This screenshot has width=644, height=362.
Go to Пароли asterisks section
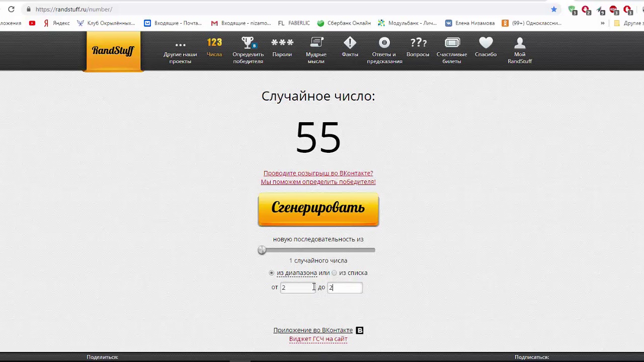pyautogui.click(x=282, y=48)
